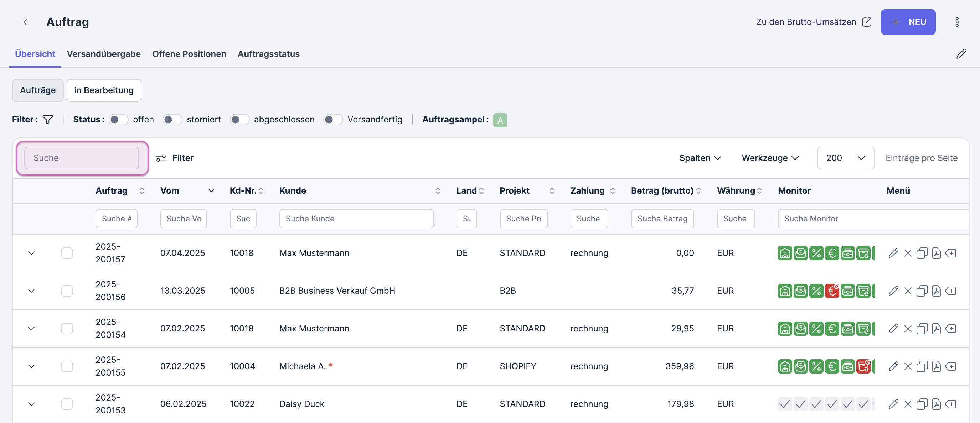Open the Auftragsstatus tab
Viewport: 980px width, 423px height.
[x=268, y=54]
